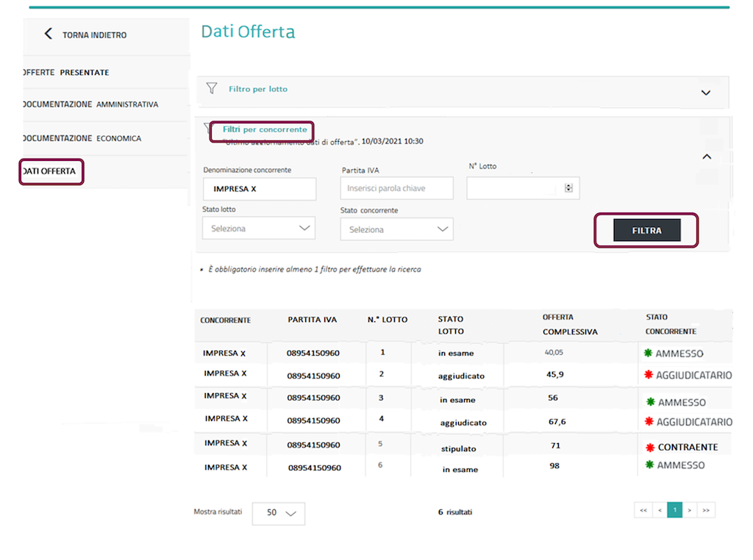This screenshot has width=753, height=560.
Task: Click the back arrow icon beside Torna Indietro
Action: [x=49, y=34]
